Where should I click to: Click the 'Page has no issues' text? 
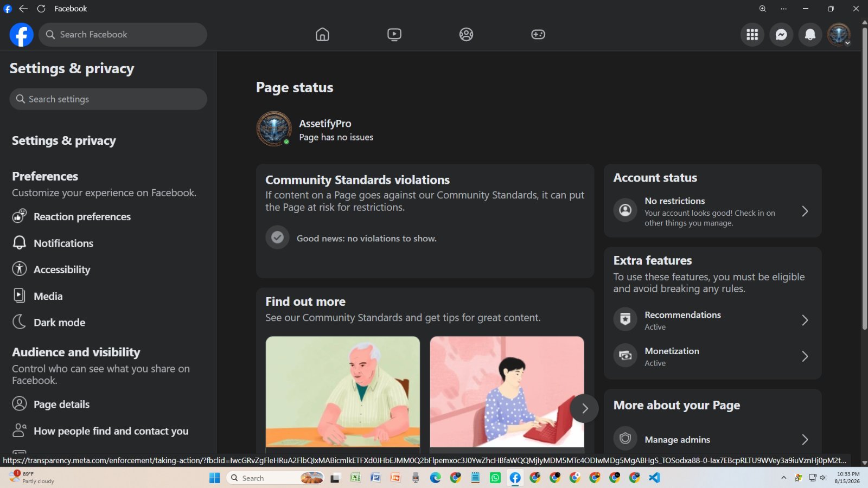336,137
